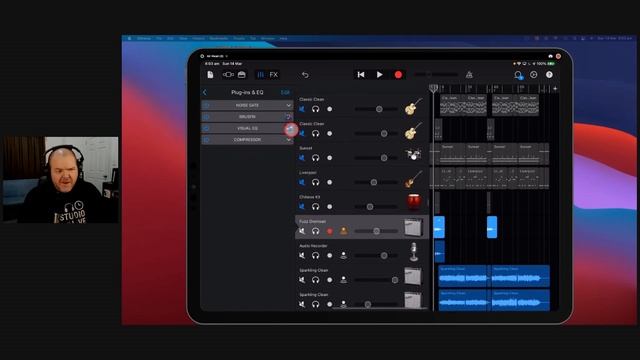Select the Sunset track name
Viewport: 640px width, 360px height.
click(x=306, y=148)
